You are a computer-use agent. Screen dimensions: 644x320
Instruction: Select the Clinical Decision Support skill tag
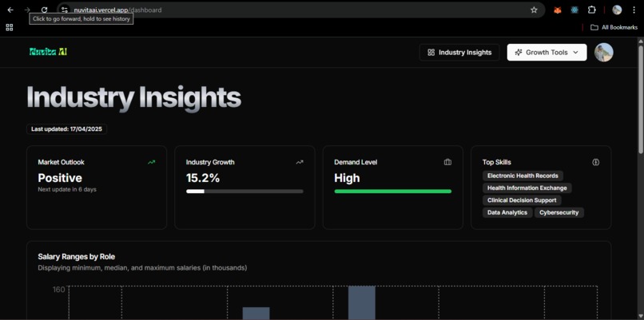tap(522, 200)
